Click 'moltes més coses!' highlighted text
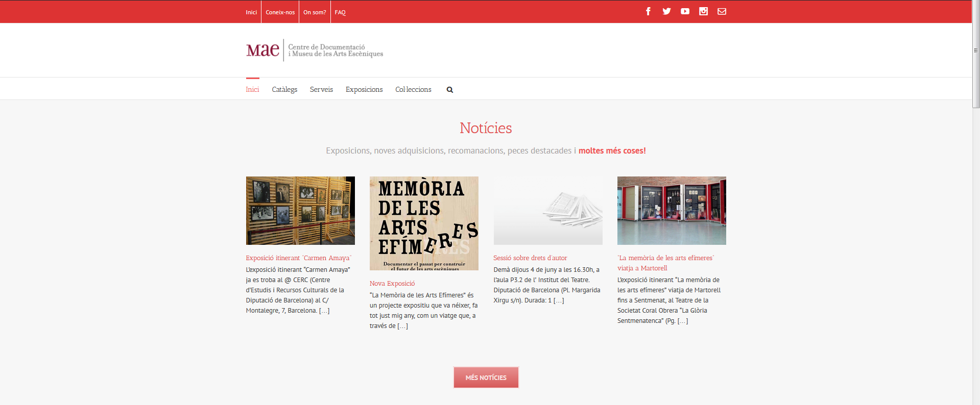980x405 pixels. pyautogui.click(x=612, y=151)
